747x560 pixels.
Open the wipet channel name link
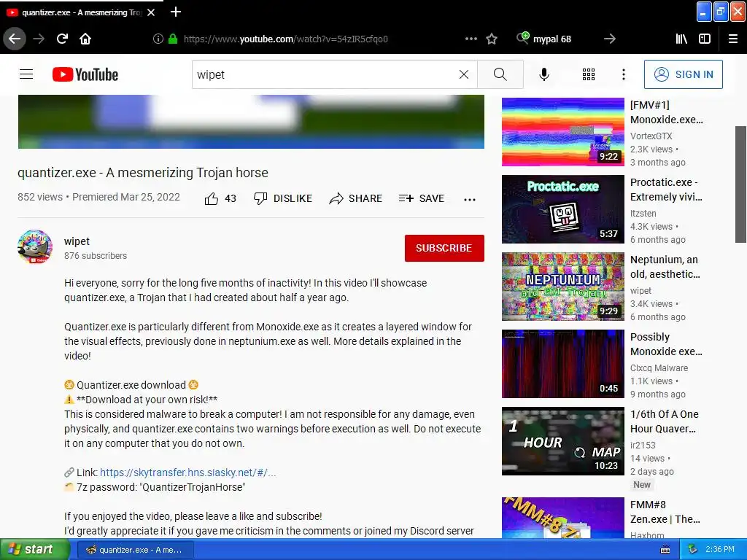tap(77, 241)
